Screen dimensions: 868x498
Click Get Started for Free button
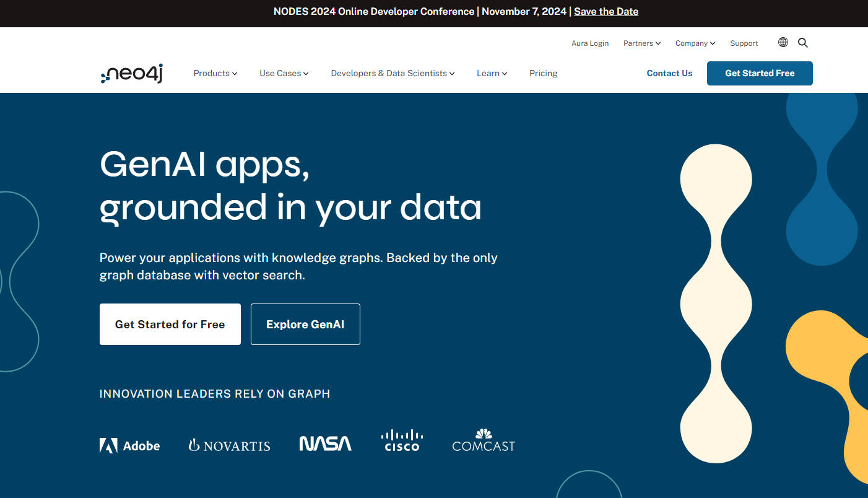click(170, 324)
